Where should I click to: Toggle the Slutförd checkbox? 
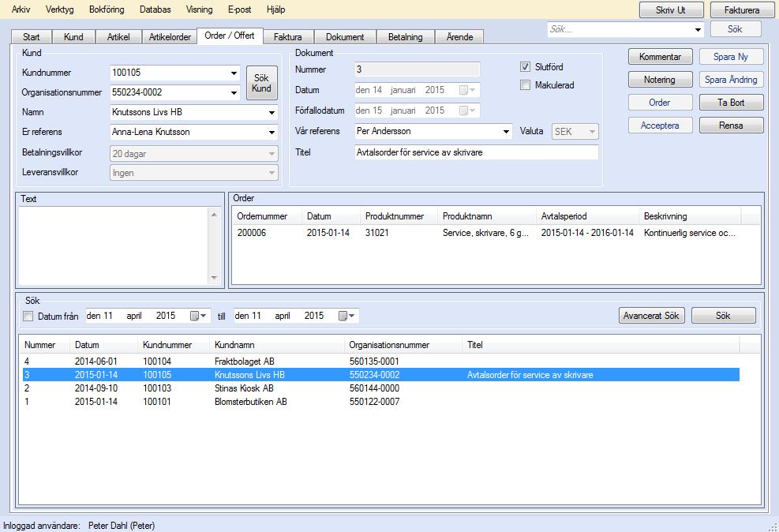(525, 66)
